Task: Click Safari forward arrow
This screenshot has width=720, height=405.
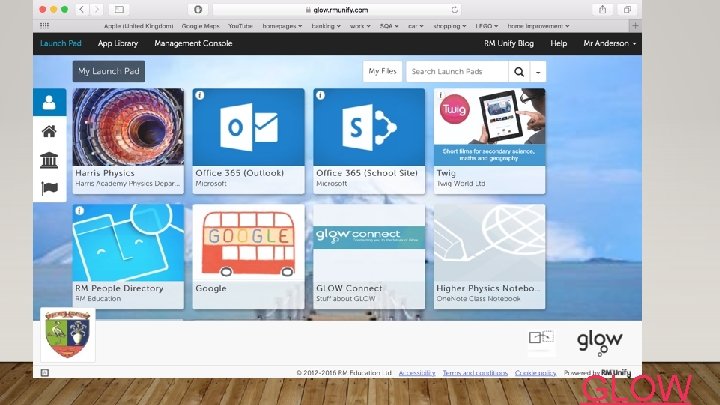Action: pyautogui.click(x=96, y=9)
